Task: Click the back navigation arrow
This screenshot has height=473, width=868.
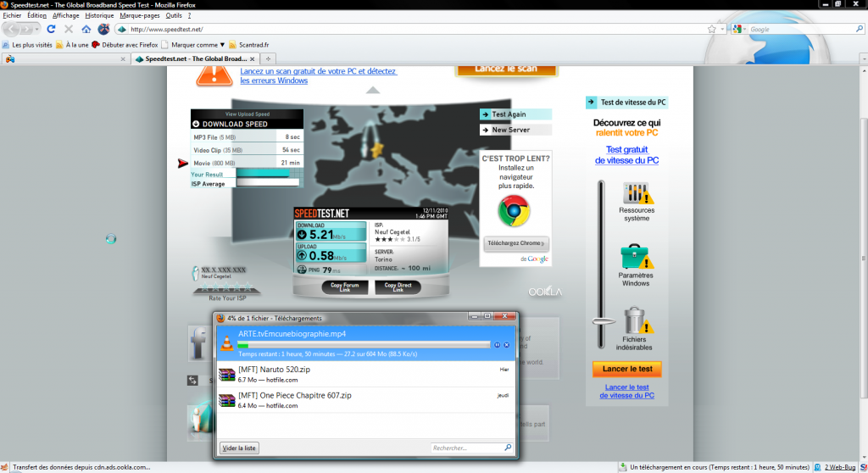Action: click(12, 29)
